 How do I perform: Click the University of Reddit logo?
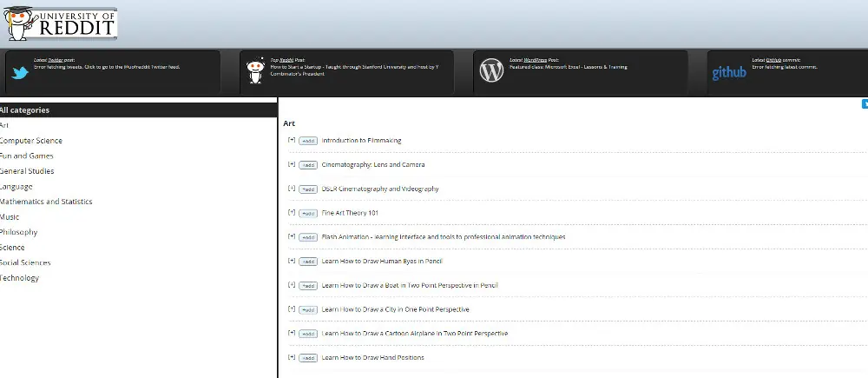coord(61,23)
